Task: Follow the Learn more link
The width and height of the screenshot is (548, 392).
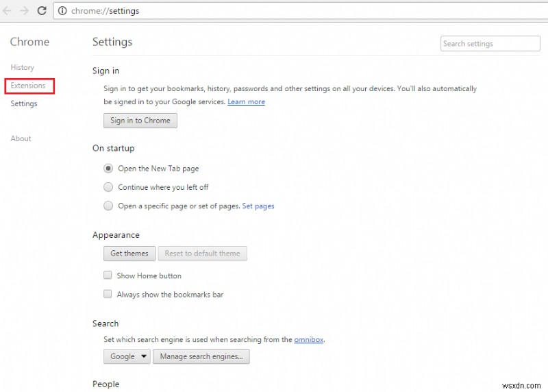Action: pos(246,102)
